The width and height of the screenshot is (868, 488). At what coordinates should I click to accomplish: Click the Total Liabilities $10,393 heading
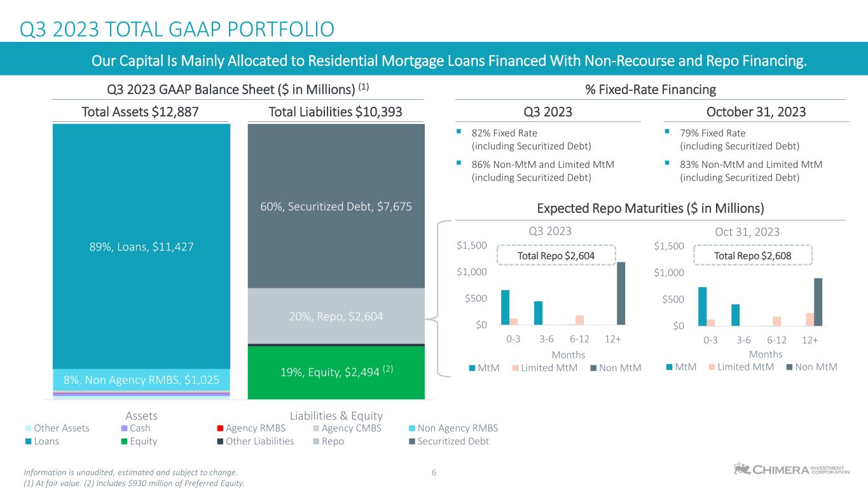(x=336, y=112)
